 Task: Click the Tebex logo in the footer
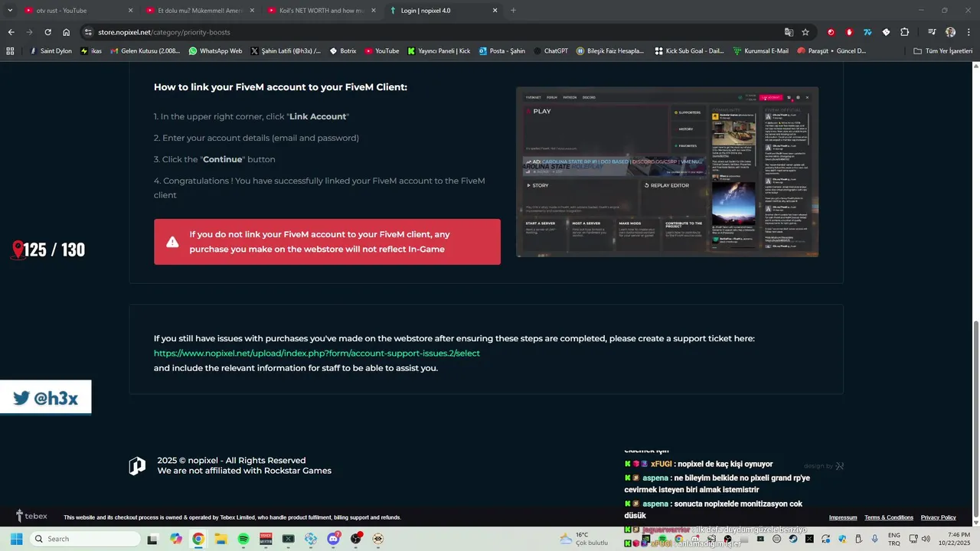[x=31, y=517]
